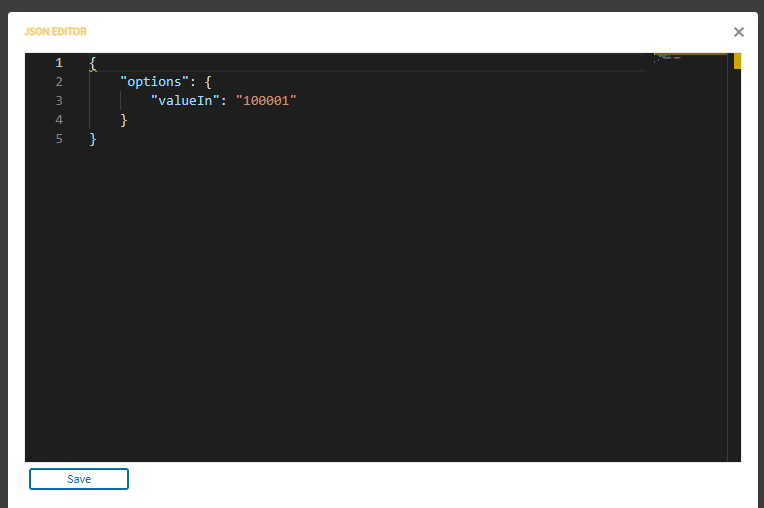This screenshot has height=508, width=764.
Task: Click the code minimap preview
Action: click(690, 57)
